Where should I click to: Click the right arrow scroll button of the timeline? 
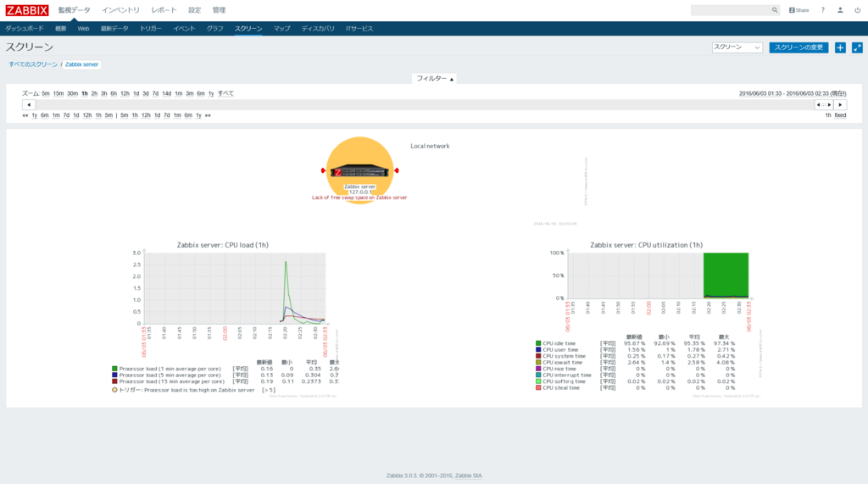840,104
